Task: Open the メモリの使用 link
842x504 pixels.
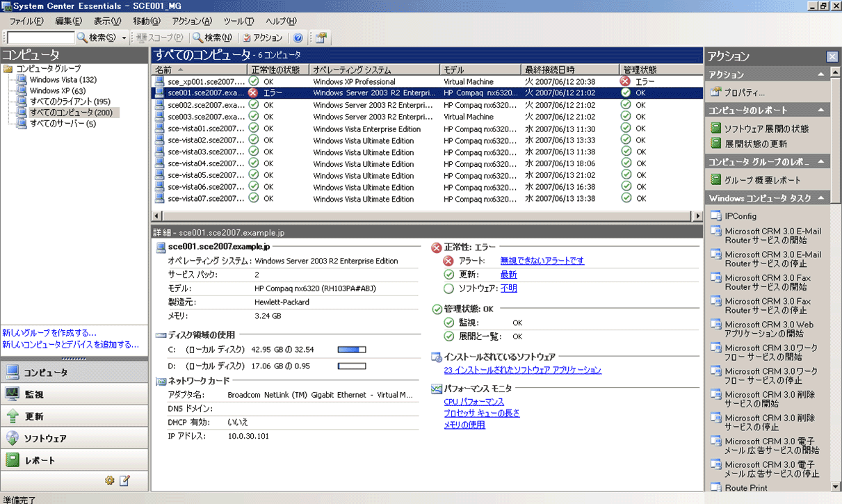Action: [x=464, y=425]
